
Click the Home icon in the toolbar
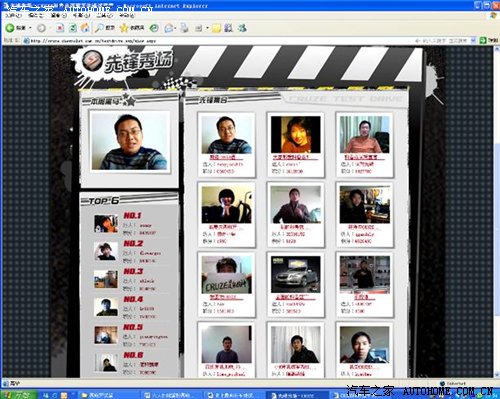pyautogui.click(x=85, y=28)
